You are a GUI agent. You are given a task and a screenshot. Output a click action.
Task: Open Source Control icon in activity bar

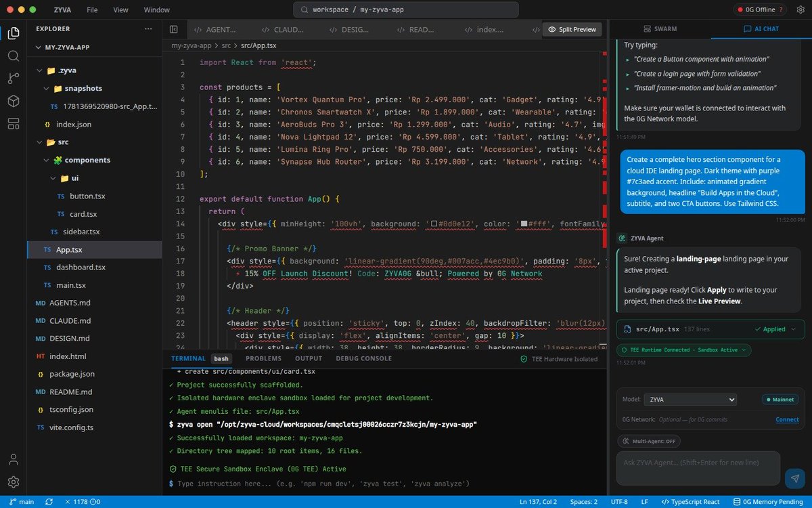pyautogui.click(x=14, y=78)
